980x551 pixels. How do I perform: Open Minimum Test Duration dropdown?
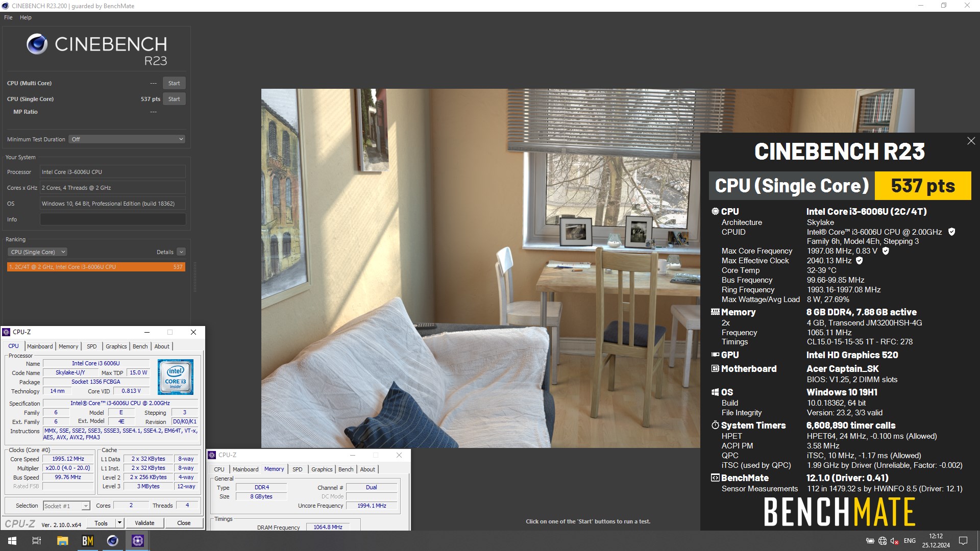127,139
